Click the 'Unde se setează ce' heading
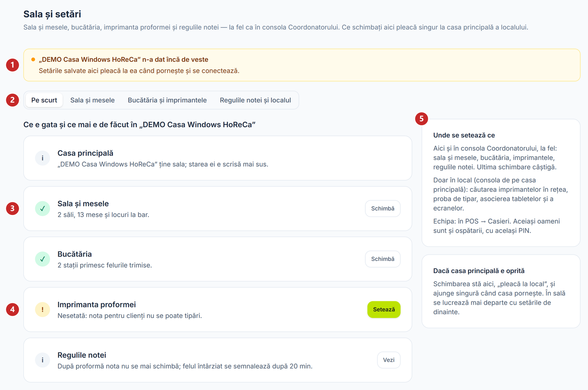This screenshot has height=390, width=588. pyautogui.click(x=464, y=135)
